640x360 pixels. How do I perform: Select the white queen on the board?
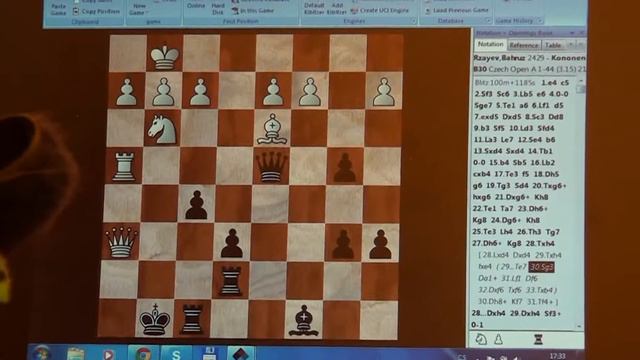(x=121, y=242)
